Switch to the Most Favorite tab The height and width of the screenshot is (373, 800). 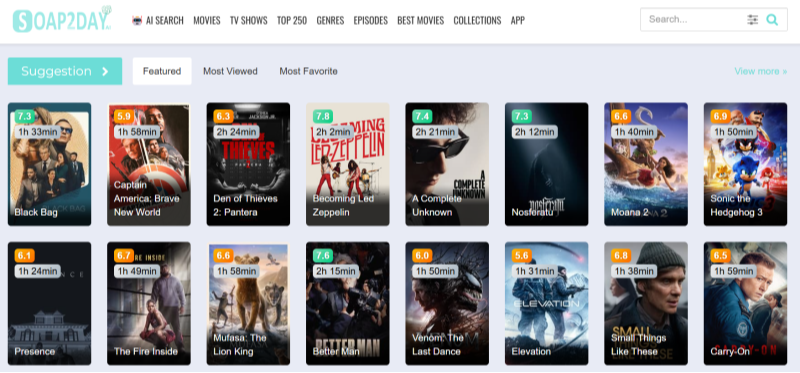[308, 71]
